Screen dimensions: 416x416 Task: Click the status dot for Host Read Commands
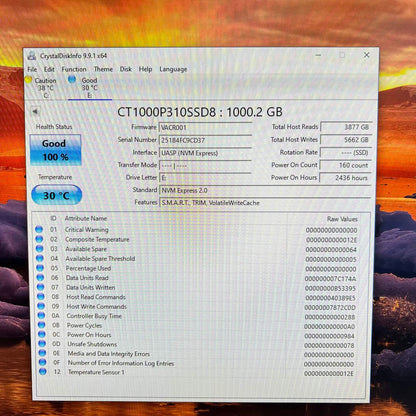pyautogui.click(x=41, y=296)
